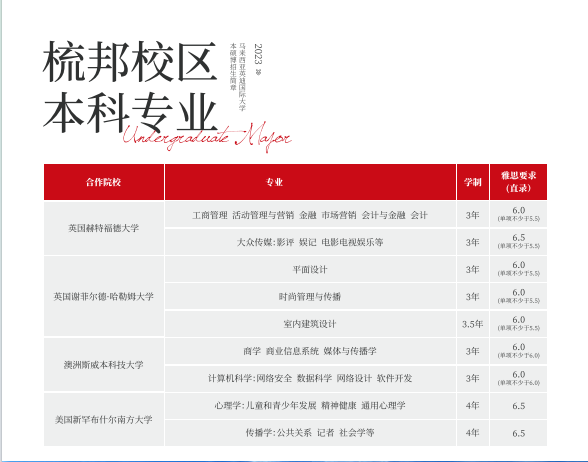Click the 媒体与传播学 major

[x=350, y=351]
